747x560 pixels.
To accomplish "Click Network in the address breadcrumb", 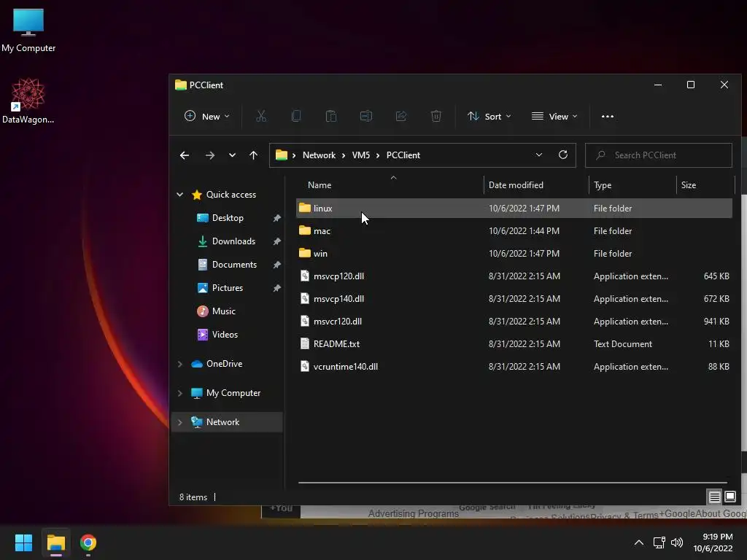I will [x=320, y=155].
